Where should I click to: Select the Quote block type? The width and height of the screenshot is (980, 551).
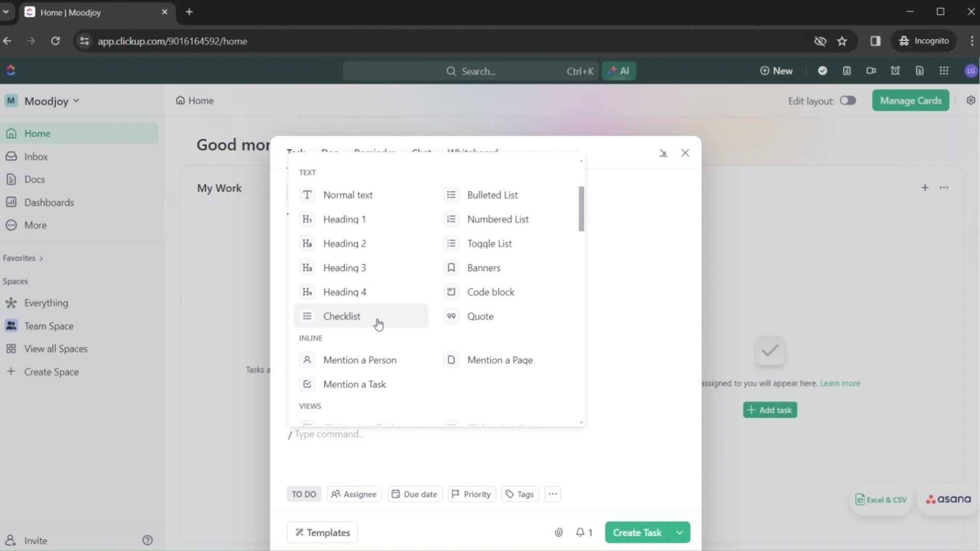(481, 316)
